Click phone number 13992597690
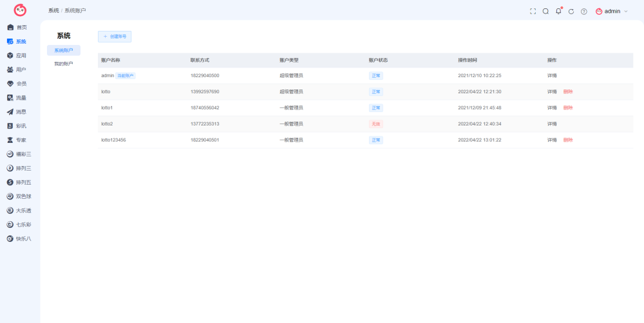This screenshot has height=323, width=644. (205, 91)
